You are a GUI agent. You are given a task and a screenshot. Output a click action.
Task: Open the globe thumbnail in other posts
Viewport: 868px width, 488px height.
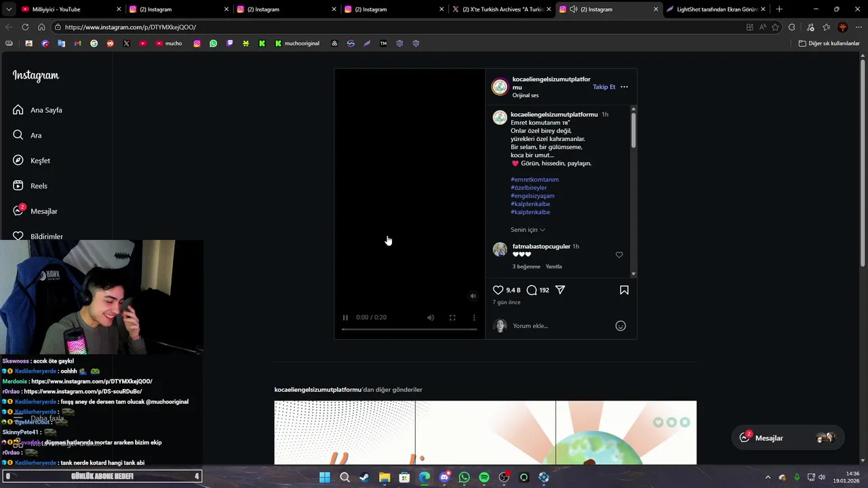tap(626, 432)
